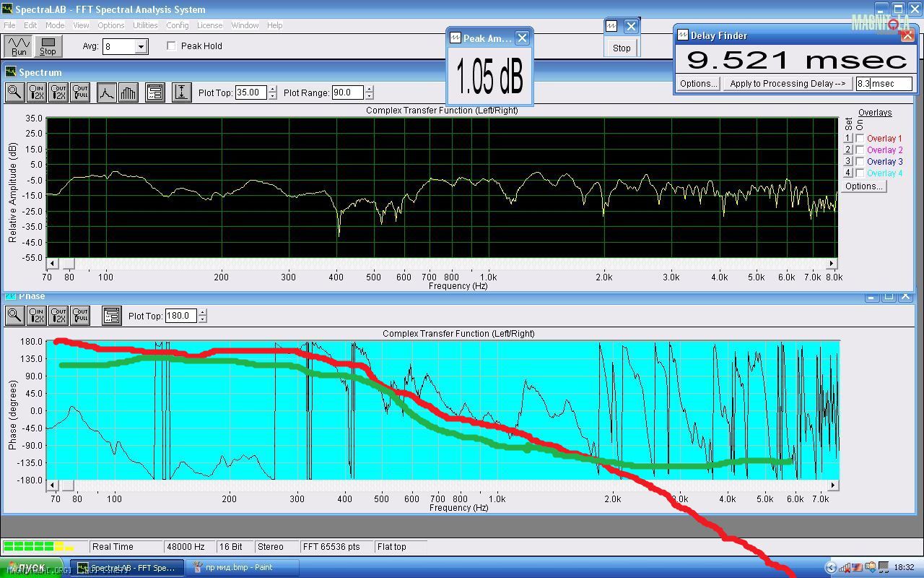Zoom in 2X on the Phase plot
This screenshot has width=924, height=578.
36,316
